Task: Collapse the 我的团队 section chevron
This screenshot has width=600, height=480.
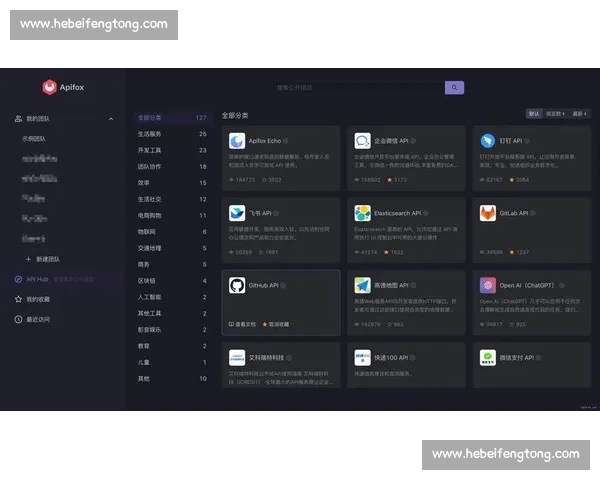Action: [x=111, y=119]
